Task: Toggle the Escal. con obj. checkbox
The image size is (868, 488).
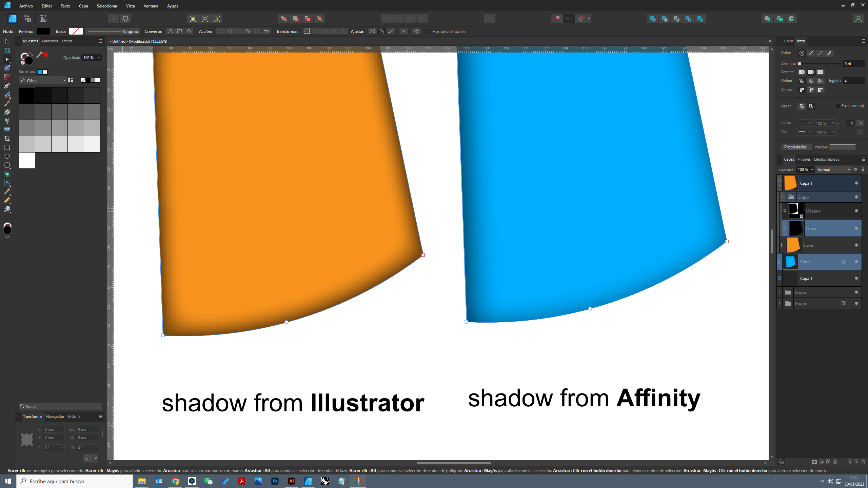Action: tap(838, 106)
